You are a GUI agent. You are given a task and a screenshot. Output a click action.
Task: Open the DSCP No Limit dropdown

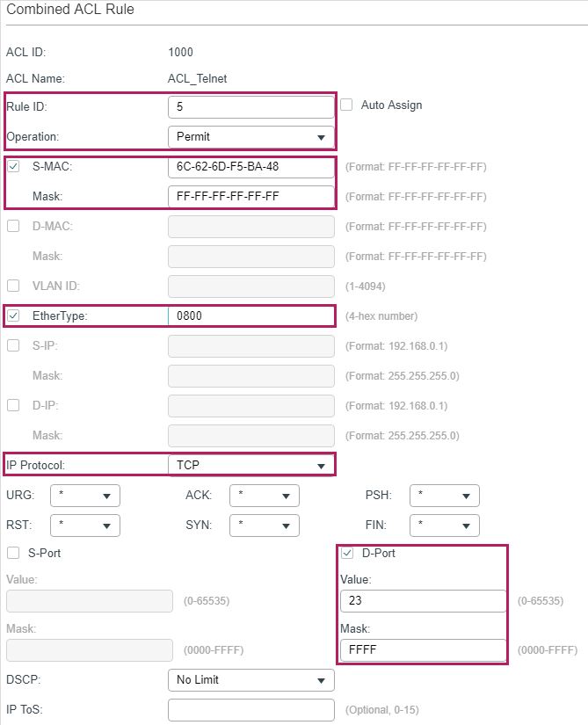[250, 680]
